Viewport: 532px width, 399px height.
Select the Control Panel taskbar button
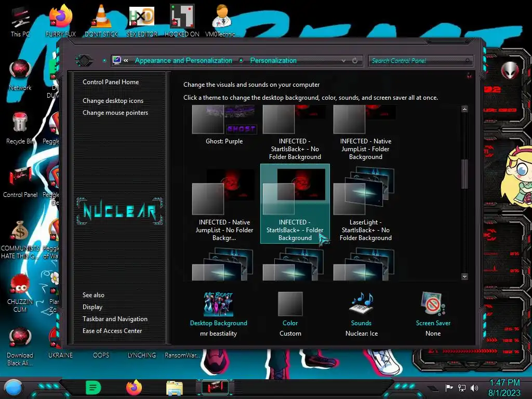[x=215, y=388]
